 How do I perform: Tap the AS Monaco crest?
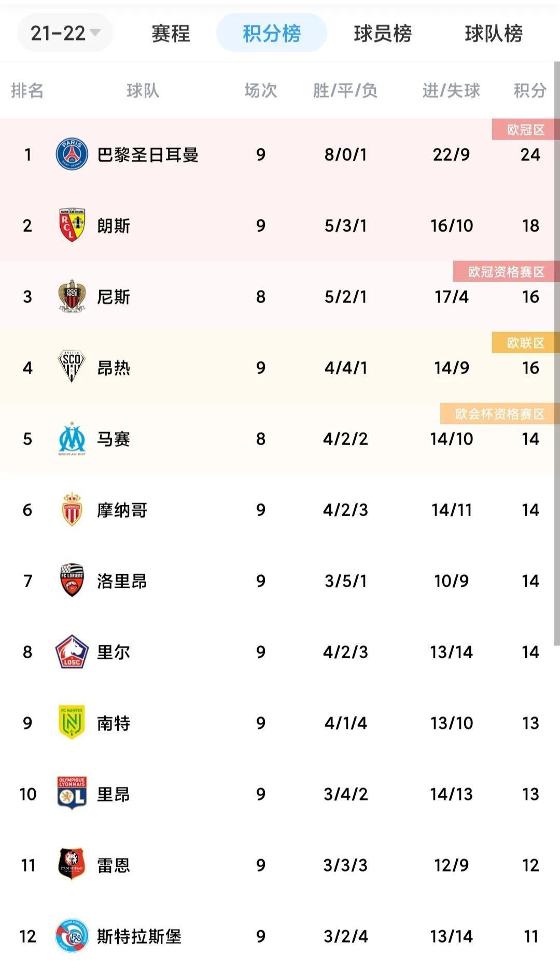[x=72, y=510]
